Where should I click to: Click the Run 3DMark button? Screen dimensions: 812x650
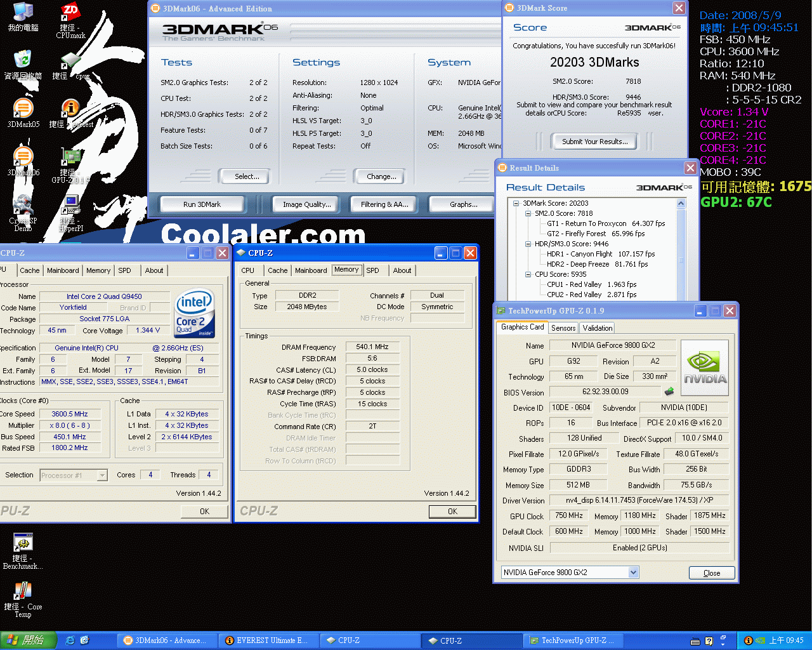pos(202,204)
